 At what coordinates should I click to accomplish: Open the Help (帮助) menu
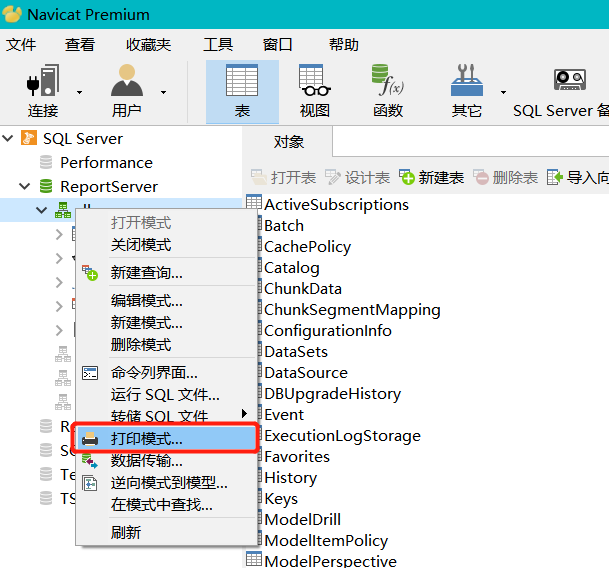[x=343, y=45]
